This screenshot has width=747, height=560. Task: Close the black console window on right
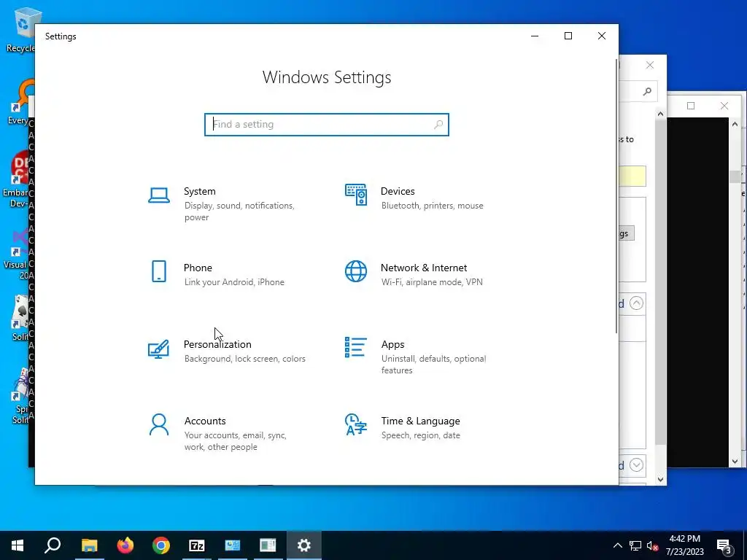click(x=724, y=106)
